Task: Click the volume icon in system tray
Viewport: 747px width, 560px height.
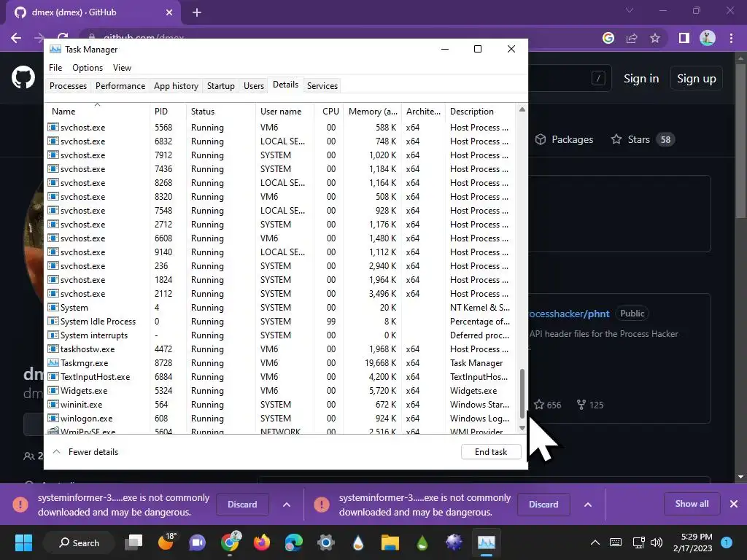Action: (657, 542)
